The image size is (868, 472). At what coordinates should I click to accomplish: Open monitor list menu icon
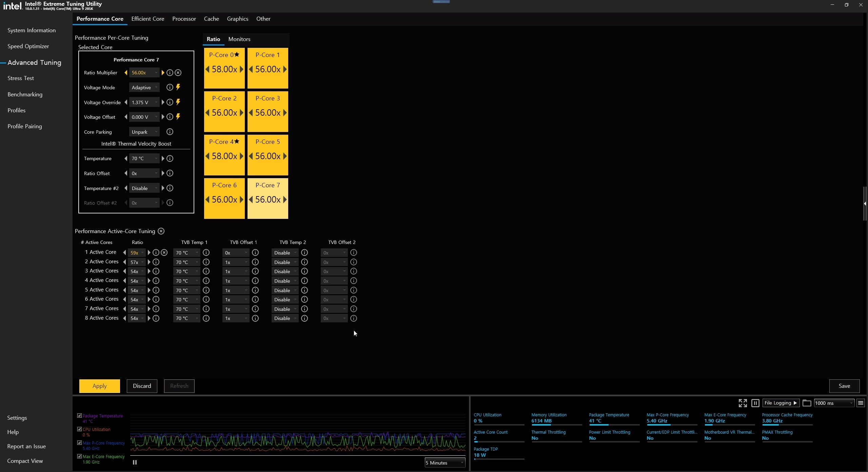[861, 403]
